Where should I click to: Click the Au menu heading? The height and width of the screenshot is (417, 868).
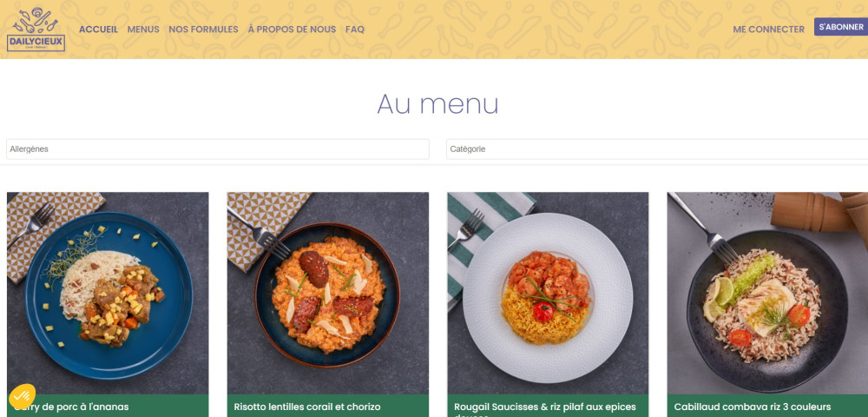pyautogui.click(x=437, y=104)
